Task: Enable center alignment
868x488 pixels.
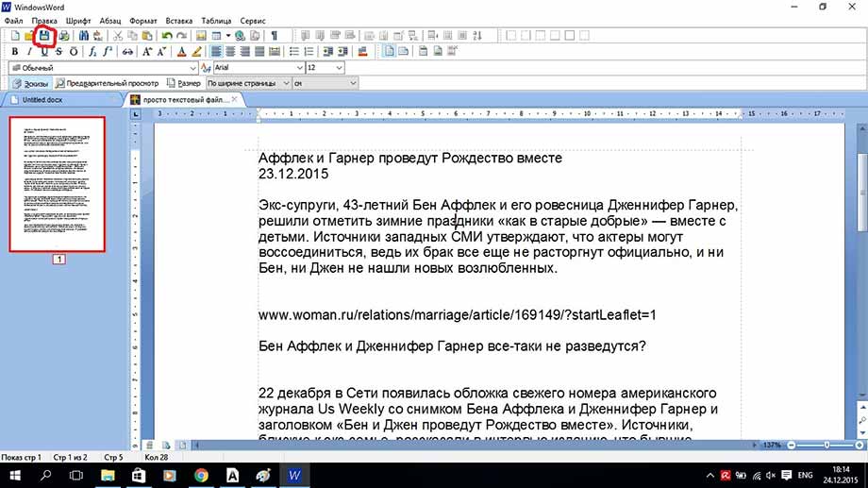Action: tap(230, 52)
